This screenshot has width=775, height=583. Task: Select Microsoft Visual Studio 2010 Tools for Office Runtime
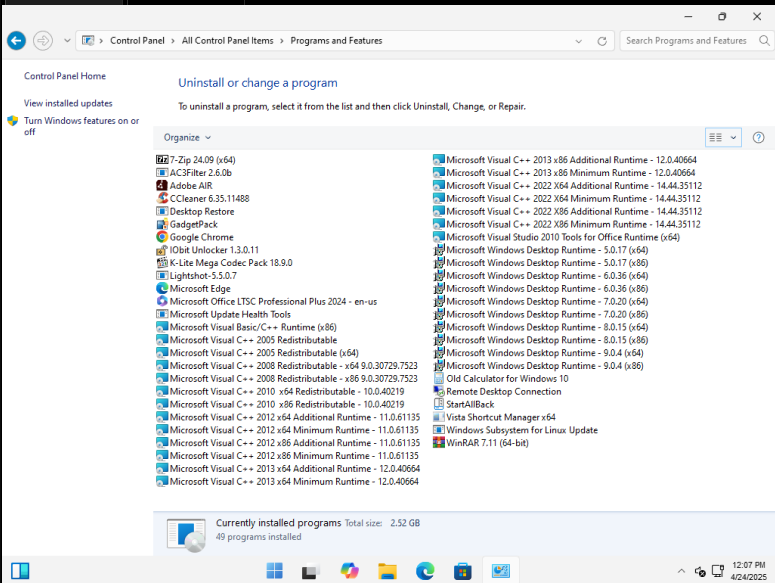557,237
